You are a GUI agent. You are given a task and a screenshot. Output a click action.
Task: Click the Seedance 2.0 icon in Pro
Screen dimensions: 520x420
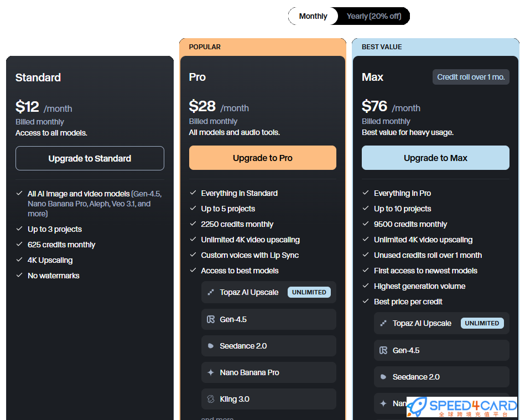click(x=211, y=346)
